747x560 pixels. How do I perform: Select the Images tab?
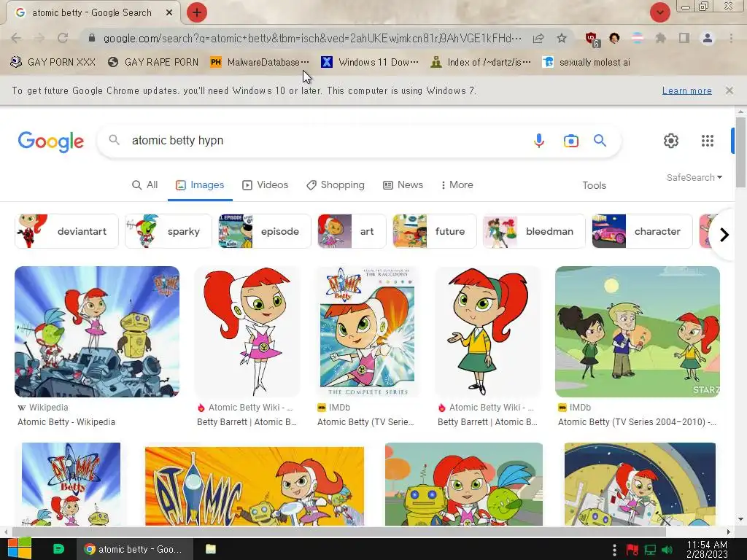tap(200, 184)
